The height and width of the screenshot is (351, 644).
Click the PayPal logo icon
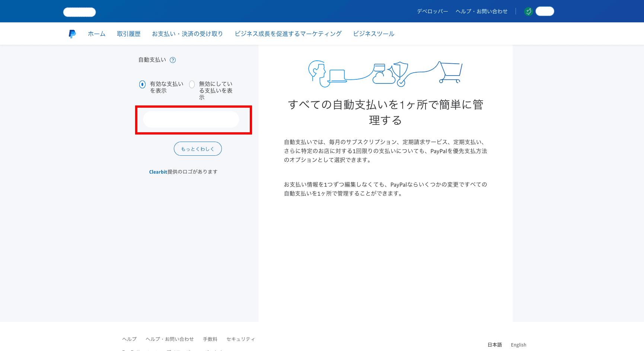click(72, 34)
